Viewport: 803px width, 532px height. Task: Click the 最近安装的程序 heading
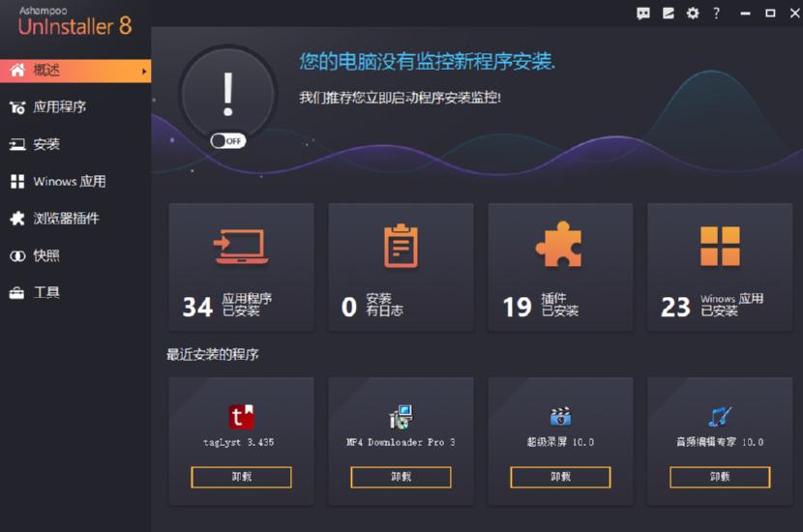213,354
